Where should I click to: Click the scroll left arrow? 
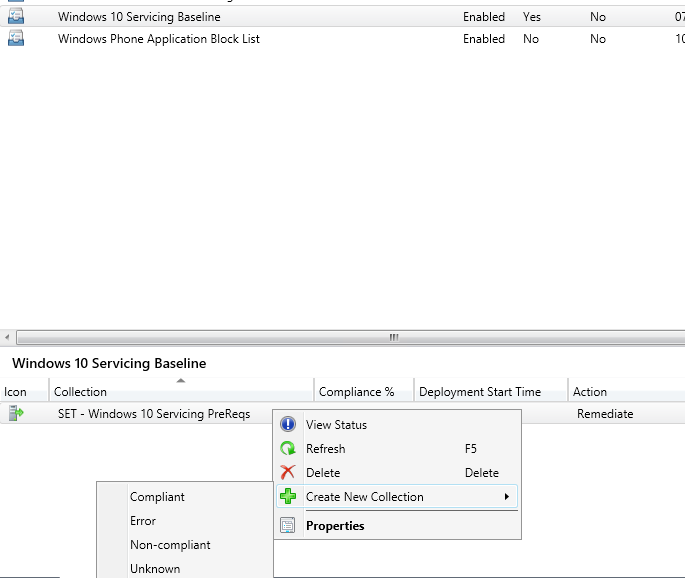pos(7,337)
